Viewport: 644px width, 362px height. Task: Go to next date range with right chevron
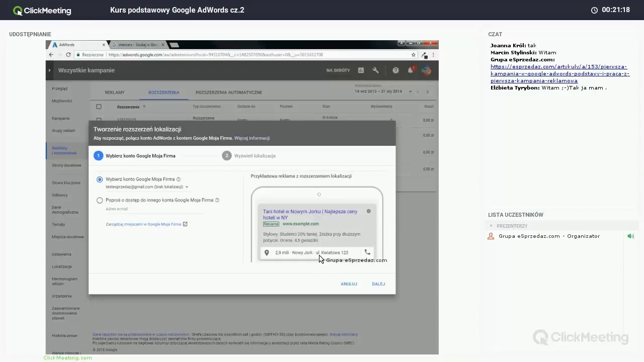pos(427,92)
